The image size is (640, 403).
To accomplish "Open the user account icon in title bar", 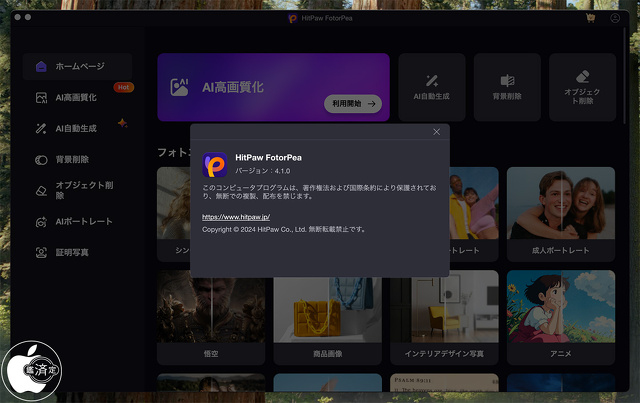I will (615, 18).
